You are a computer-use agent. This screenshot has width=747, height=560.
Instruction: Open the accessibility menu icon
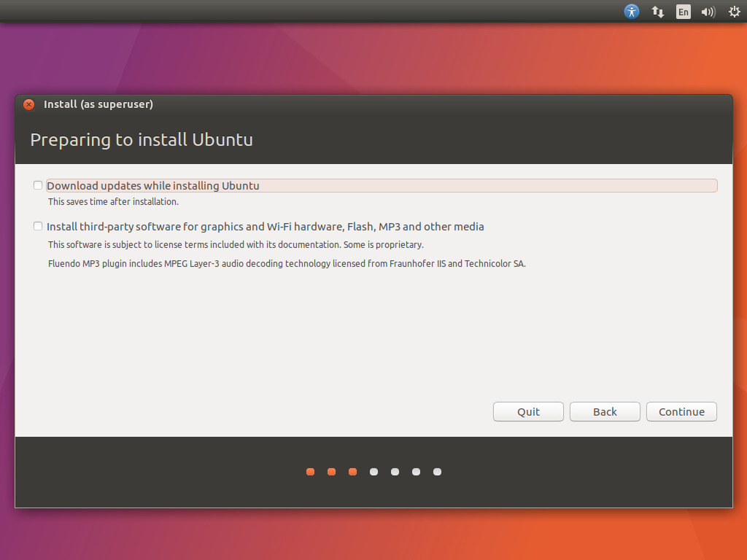632,12
